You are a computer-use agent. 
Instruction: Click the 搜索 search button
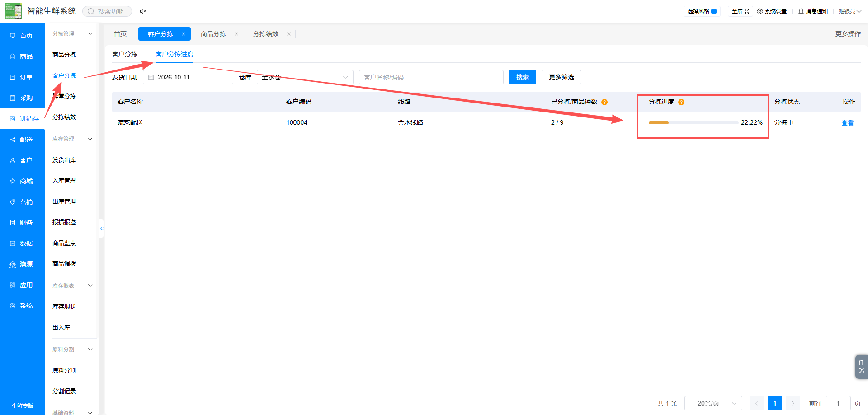pyautogui.click(x=523, y=77)
